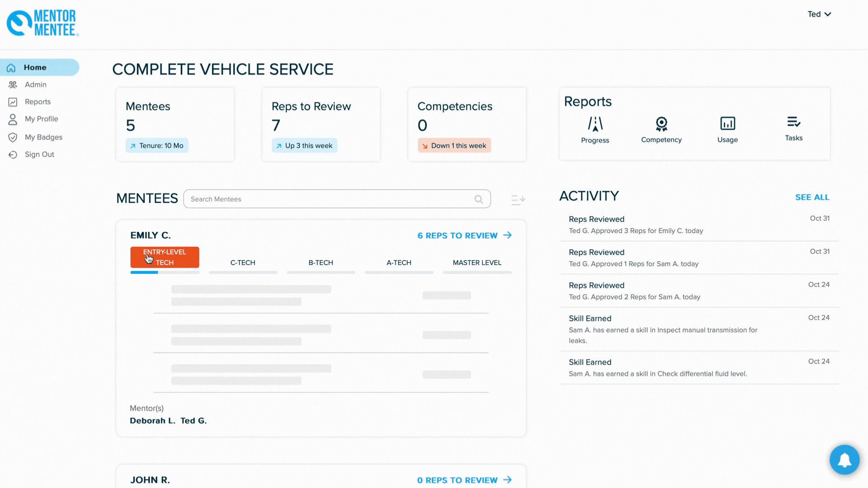This screenshot has height=488, width=868.
Task: Click SEE ALL activity link
Action: pyautogui.click(x=812, y=197)
